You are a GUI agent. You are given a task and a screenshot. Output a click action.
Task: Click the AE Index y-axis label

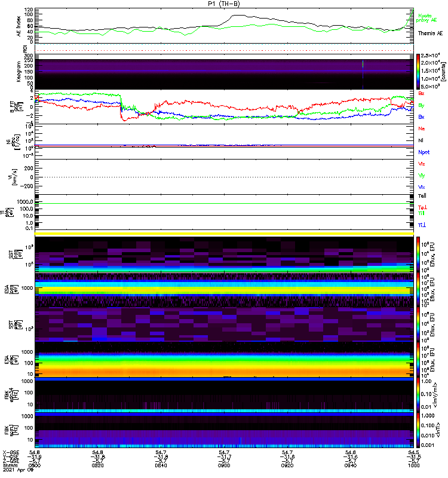point(19,26)
